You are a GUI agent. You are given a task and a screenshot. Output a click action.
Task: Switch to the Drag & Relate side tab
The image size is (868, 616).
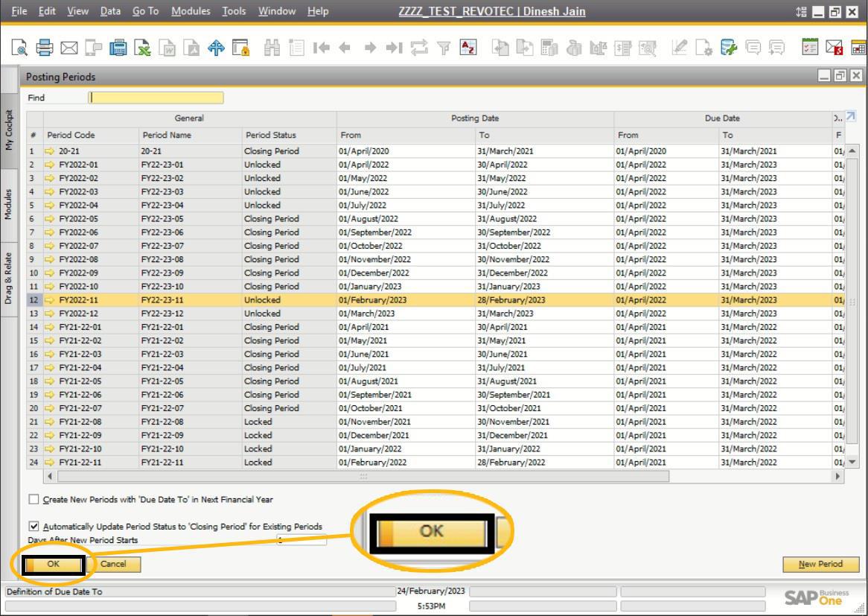pos(9,279)
